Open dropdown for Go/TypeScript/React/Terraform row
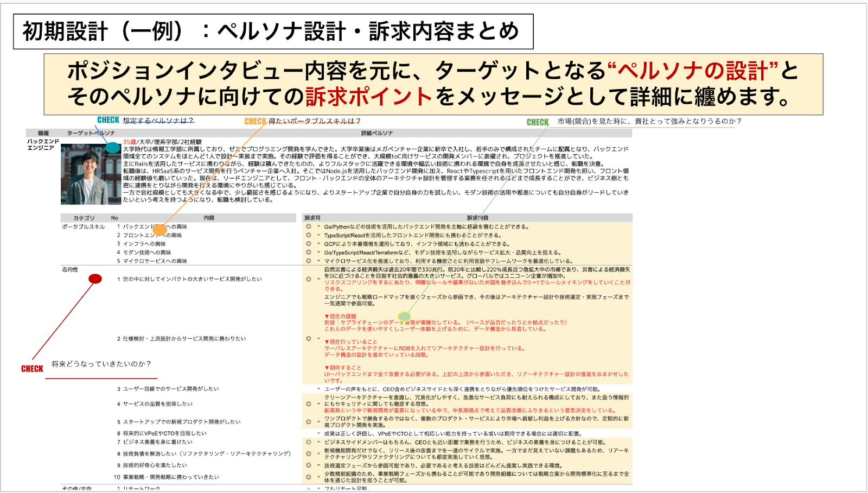 318,252
